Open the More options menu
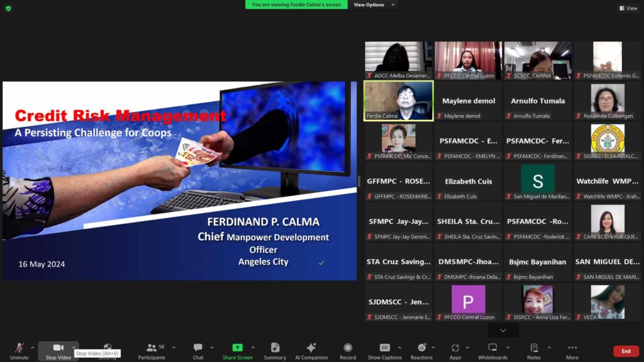Viewport: 644px width, 362px height. pos(572,351)
